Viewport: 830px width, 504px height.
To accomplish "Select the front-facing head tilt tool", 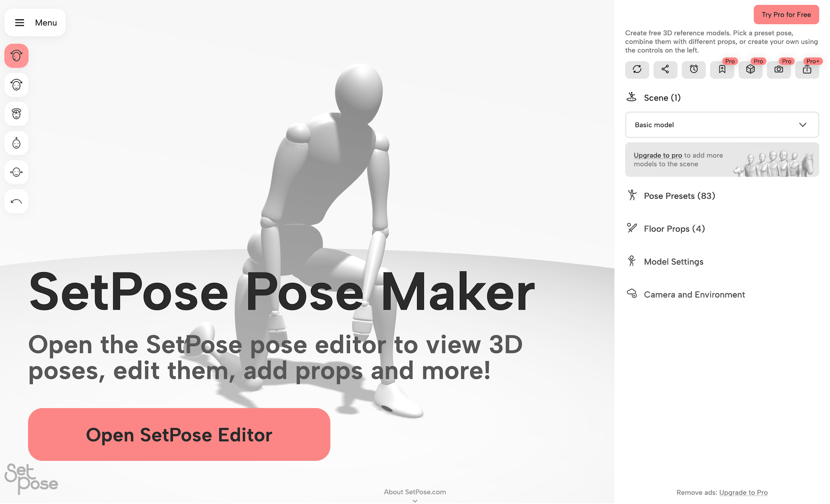I will [17, 85].
